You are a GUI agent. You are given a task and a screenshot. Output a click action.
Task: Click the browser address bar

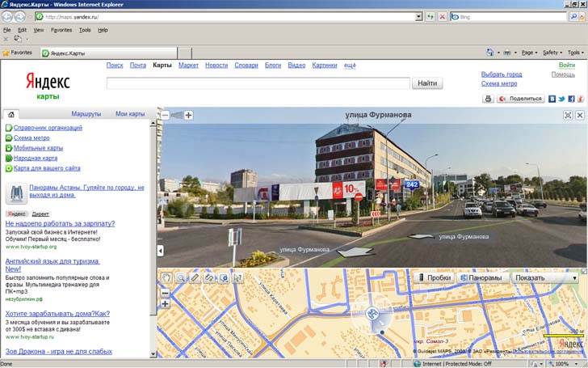(229, 16)
